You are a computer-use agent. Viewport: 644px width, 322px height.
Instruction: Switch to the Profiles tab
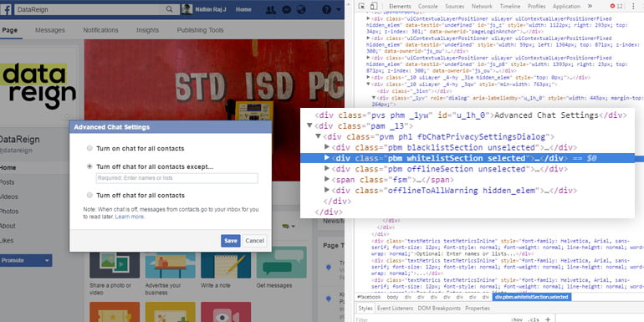(x=536, y=6)
